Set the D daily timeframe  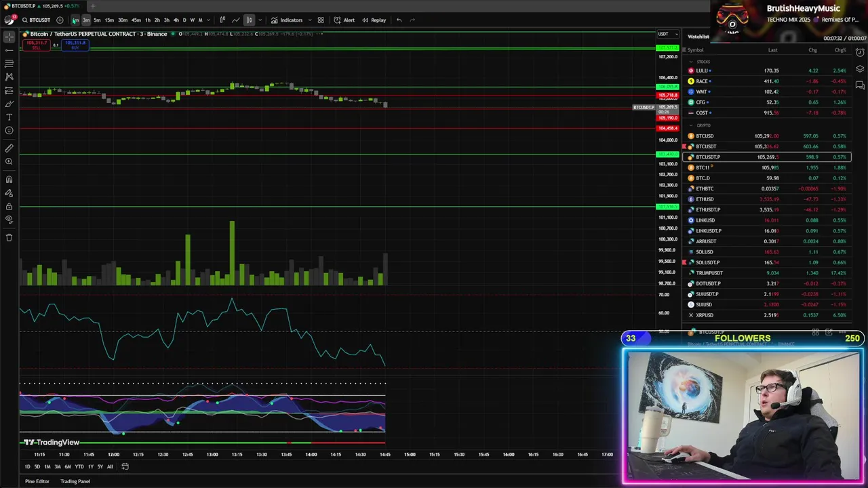click(184, 20)
